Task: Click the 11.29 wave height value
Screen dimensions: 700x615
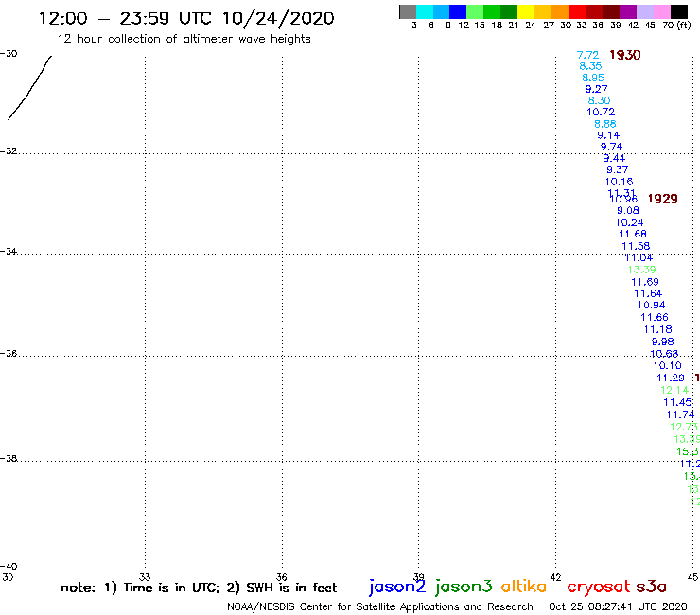Action: click(671, 378)
